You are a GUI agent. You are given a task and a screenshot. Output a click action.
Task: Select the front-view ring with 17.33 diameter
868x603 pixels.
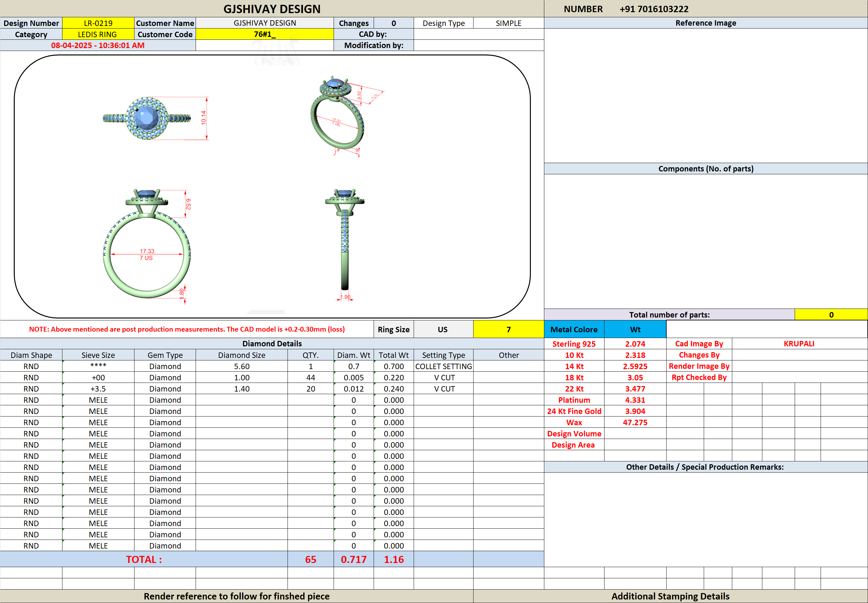pyautogui.click(x=147, y=245)
